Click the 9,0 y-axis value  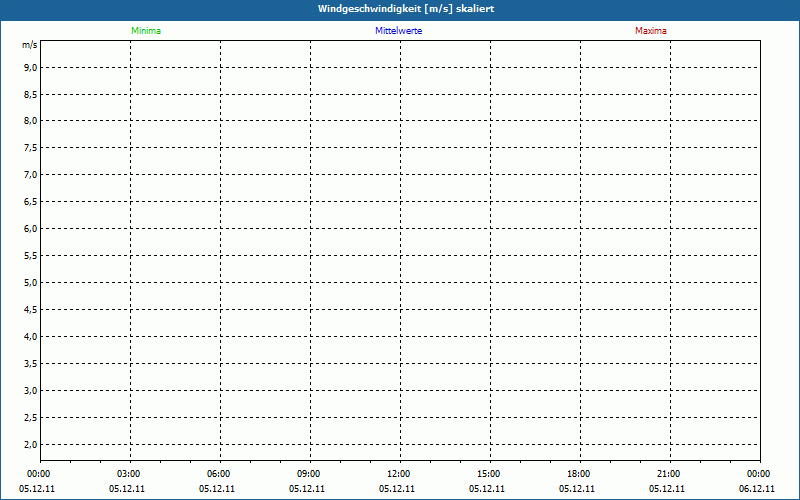[x=31, y=67]
